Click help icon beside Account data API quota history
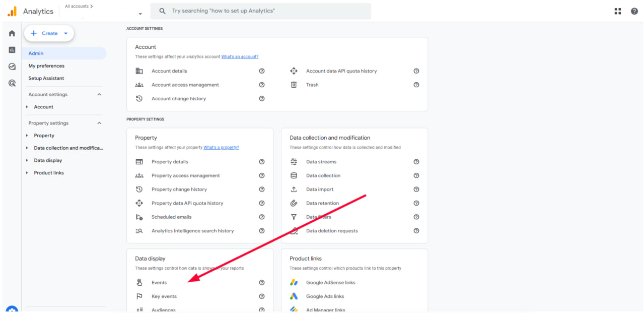 416,71
